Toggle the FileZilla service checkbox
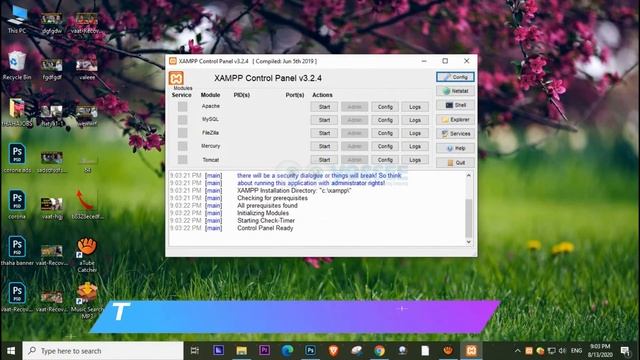 (x=182, y=133)
